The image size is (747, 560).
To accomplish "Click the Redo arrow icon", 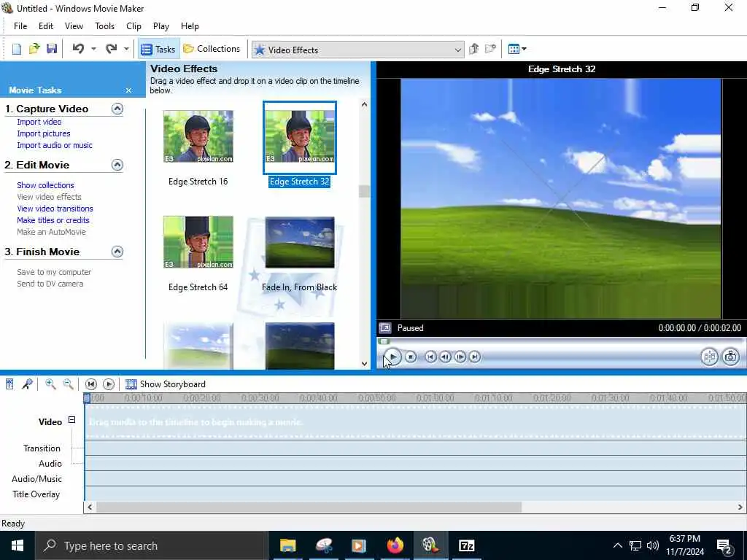I will click(x=111, y=49).
